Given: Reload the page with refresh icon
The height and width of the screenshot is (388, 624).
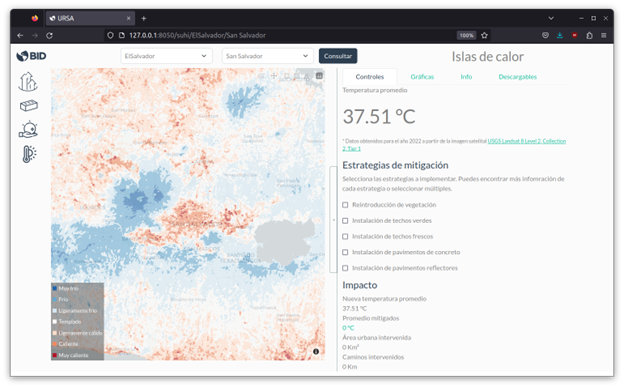Looking at the screenshot, I should 49,35.
